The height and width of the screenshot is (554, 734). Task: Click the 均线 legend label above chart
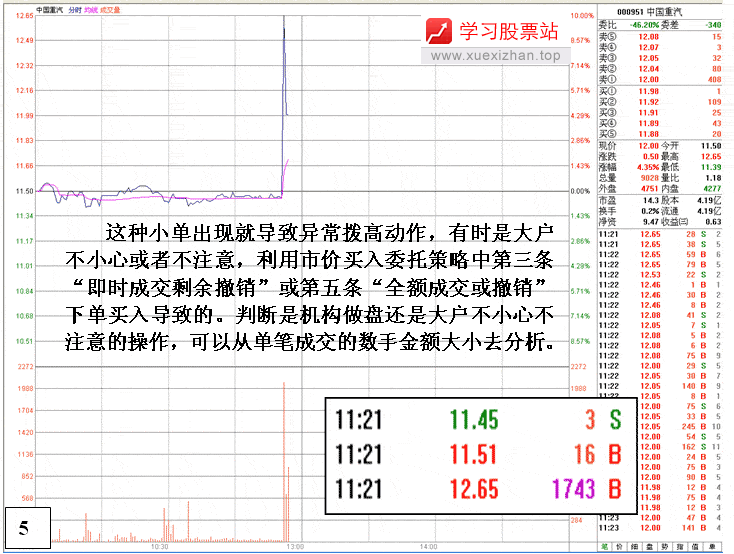91,10
